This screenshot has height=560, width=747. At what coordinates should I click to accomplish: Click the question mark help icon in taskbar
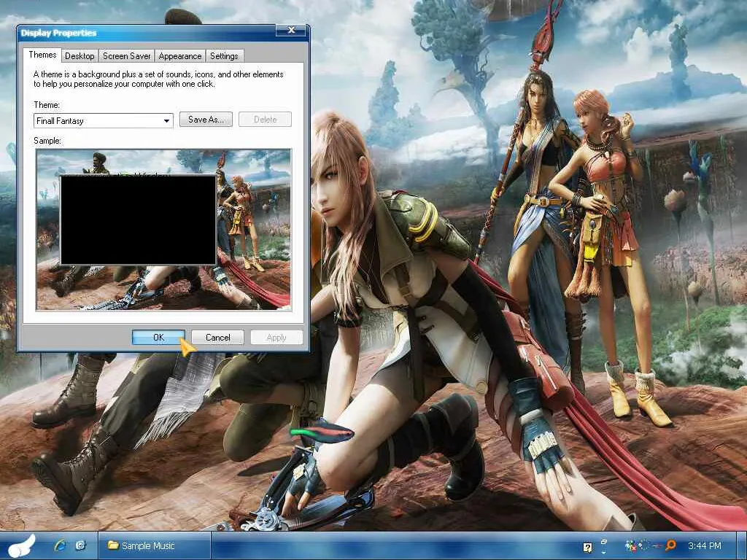point(588,547)
